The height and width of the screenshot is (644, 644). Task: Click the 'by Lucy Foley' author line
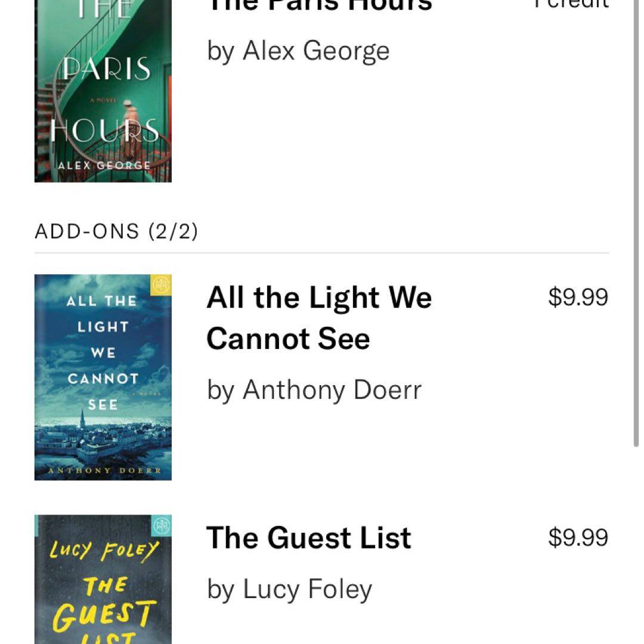tap(289, 590)
